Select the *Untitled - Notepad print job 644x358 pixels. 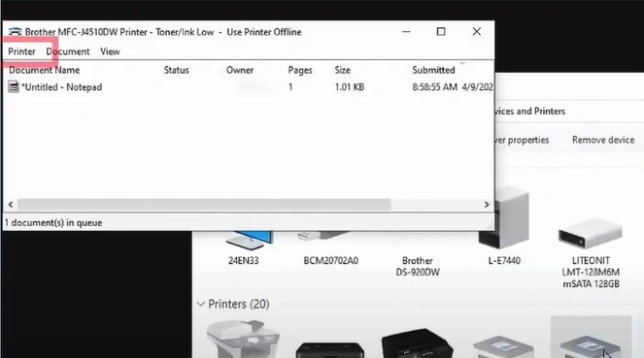[61, 87]
